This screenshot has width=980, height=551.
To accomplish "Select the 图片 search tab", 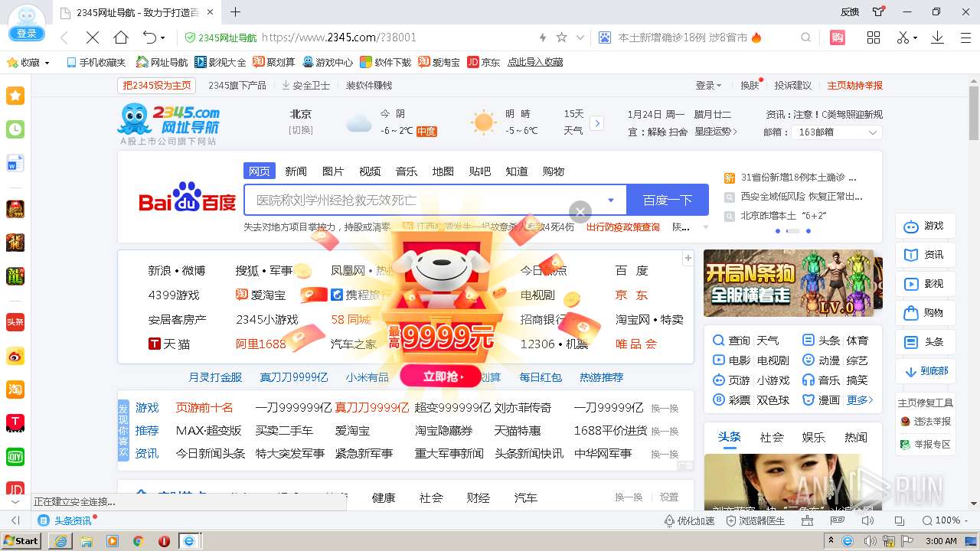I will click(x=333, y=171).
